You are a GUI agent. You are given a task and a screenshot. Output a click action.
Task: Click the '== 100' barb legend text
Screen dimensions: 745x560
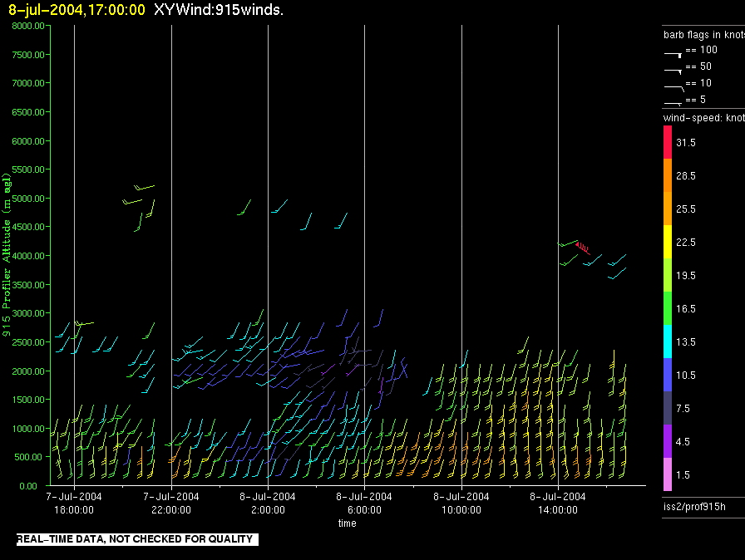click(x=701, y=49)
